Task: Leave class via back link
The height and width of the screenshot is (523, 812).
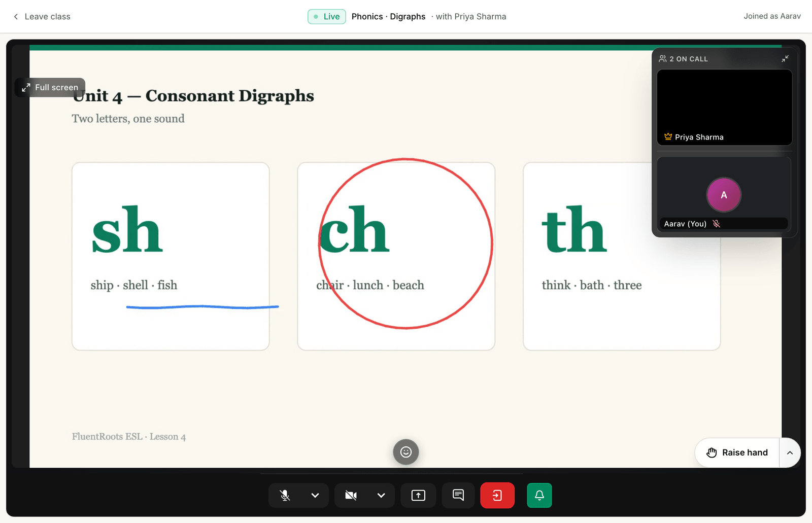Action: (x=42, y=17)
